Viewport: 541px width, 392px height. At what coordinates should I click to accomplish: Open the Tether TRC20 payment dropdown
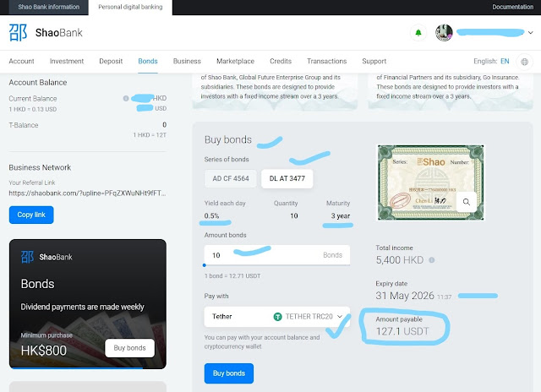[276, 317]
